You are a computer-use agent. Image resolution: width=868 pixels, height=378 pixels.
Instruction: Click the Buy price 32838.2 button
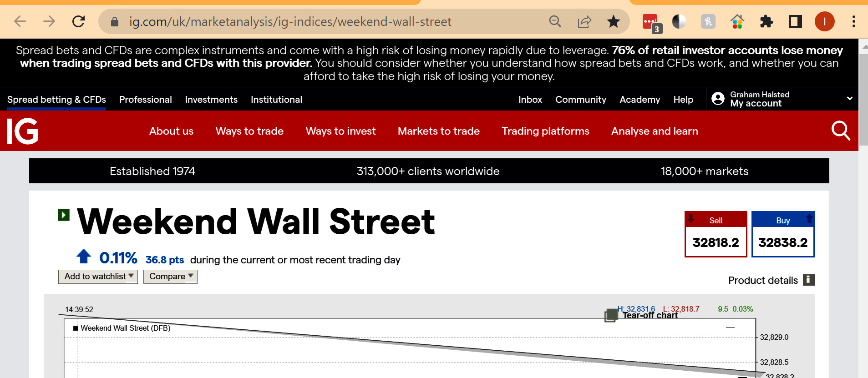point(783,234)
